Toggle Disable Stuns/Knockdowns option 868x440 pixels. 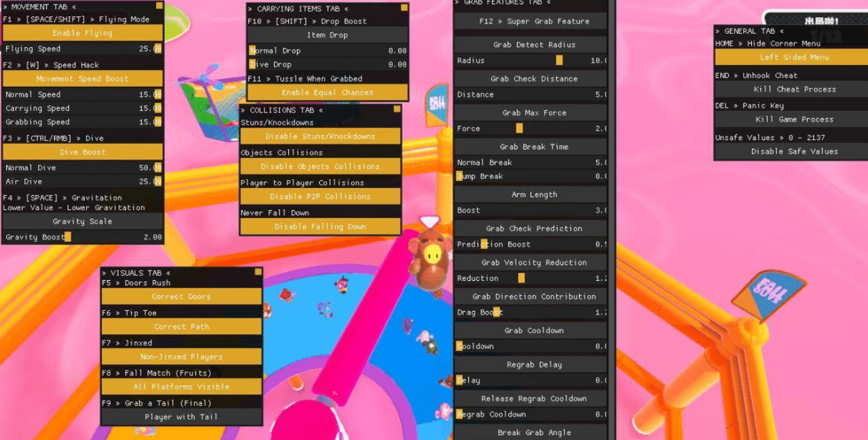coord(320,136)
